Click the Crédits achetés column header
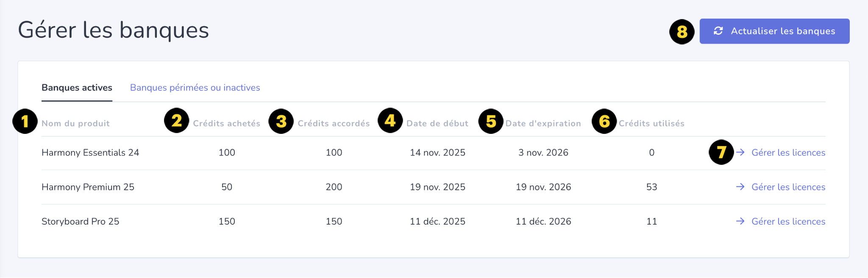 pyautogui.click(x=227, y=123)
